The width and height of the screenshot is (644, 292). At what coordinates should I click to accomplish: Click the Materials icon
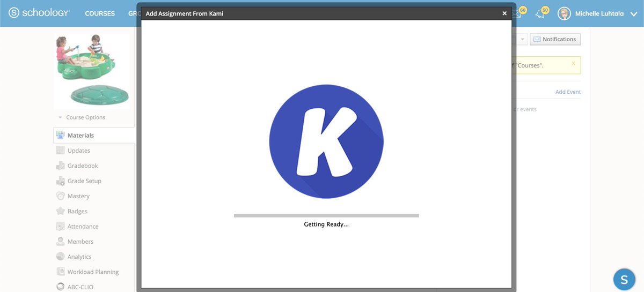[61, 136]
